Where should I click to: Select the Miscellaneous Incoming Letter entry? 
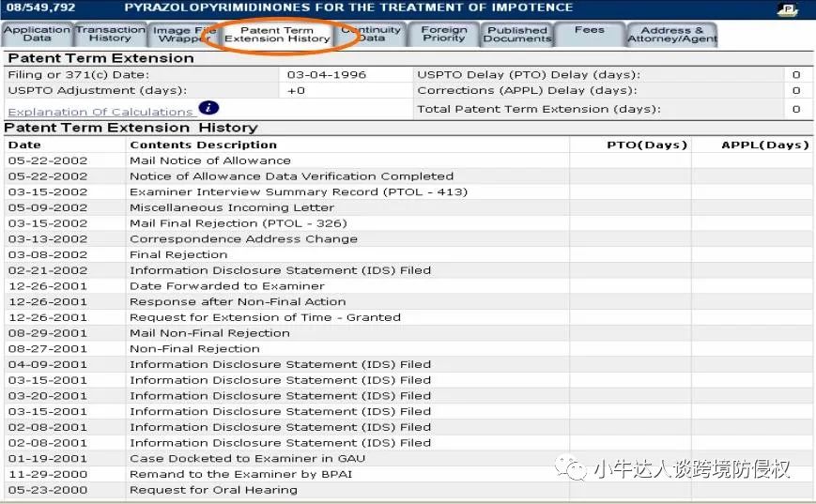pyautogui.click(x=408, y=207)
